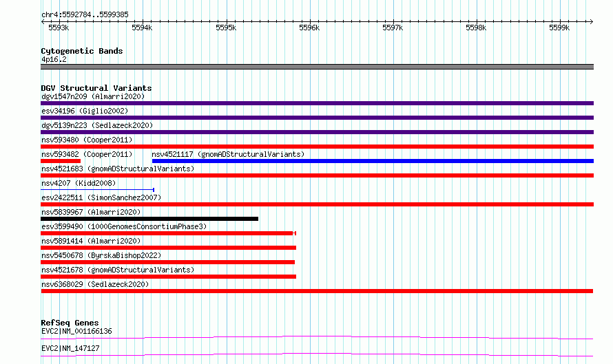This screenshot has width=613, height=364.
Task: Click the 5595k ruler mark
Action: pos(226,28)
